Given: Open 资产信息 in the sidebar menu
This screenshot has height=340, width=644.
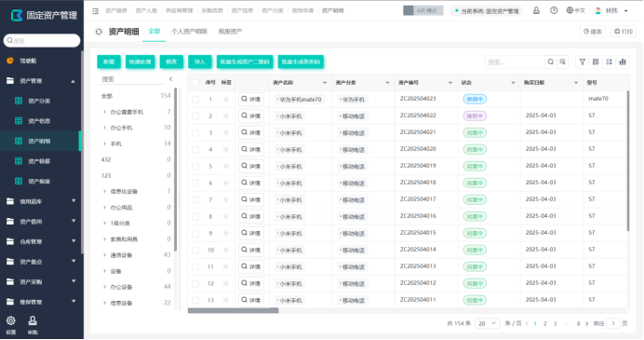Looking at the screenshot, I should (40, 121).
